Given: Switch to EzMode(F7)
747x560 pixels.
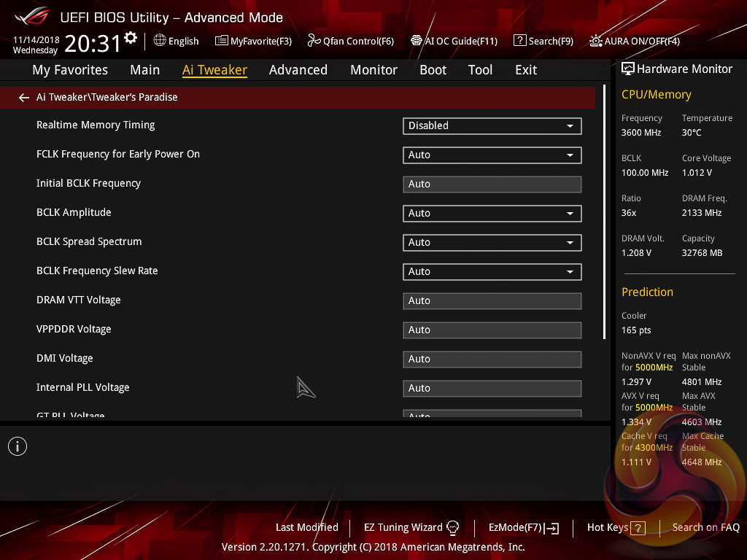Looking at the screenshot, I should coord(523,527).
